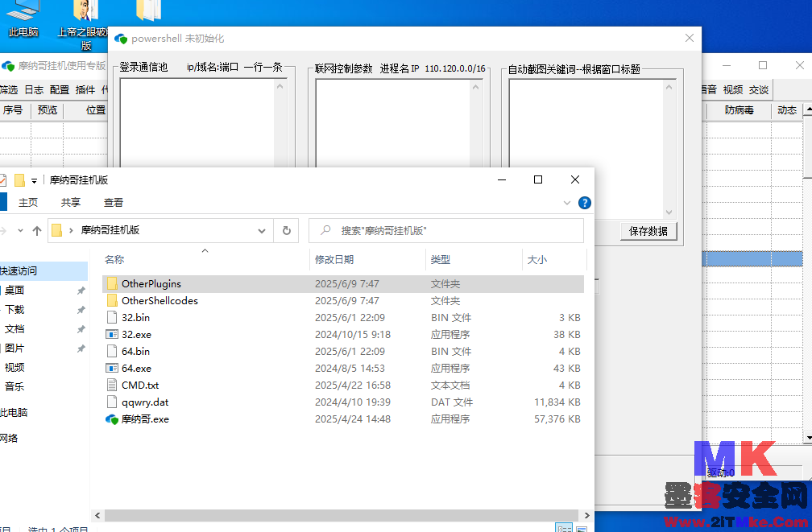Open the 主页 ribbon tab
The image size is (812, 532).
pos(28,202)
